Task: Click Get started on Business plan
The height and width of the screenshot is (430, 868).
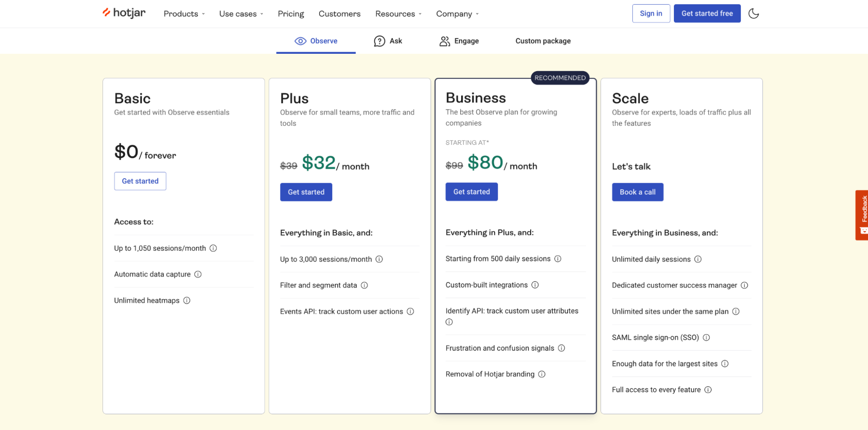Action: click(x=472, y=192)
